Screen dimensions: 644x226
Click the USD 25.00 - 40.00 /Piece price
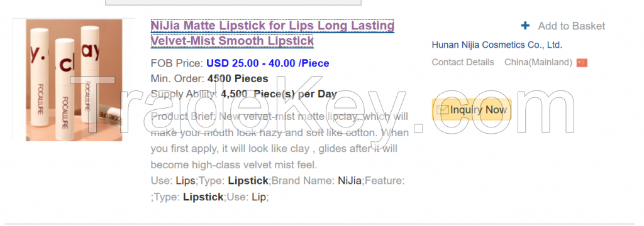267,63
